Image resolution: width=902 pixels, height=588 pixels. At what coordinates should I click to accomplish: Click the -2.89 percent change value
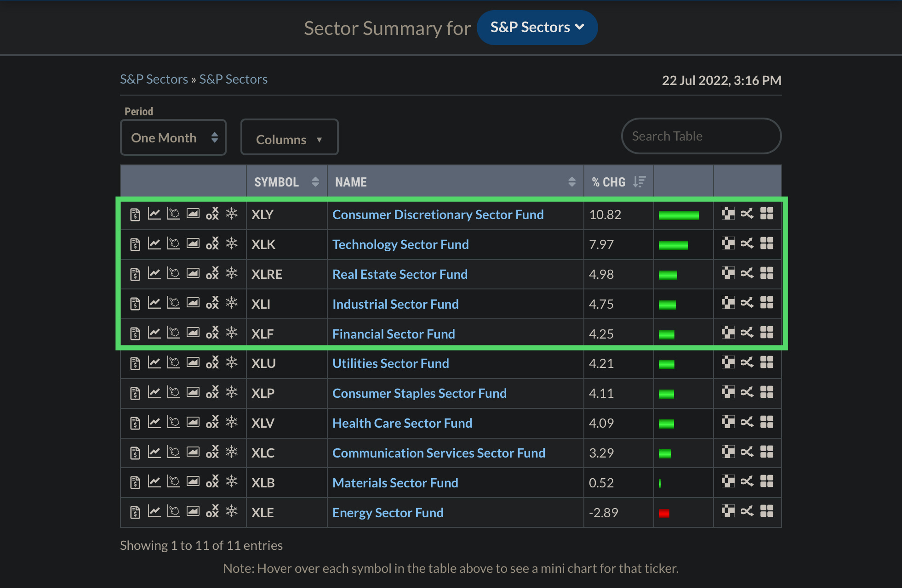pyautogui.click(x=604, y=513)
